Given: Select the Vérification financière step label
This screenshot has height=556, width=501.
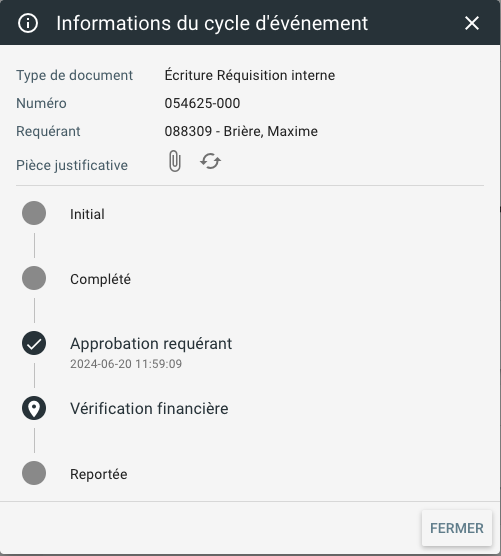Looking at the screenshot, I should tap(149, 408).
